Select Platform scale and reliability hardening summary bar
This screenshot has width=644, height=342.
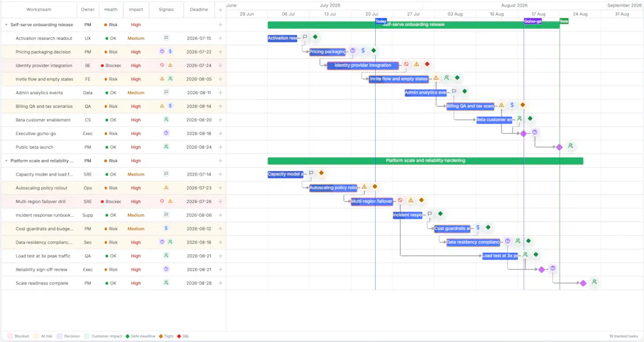pyautogui.click(x=425, y=161)
